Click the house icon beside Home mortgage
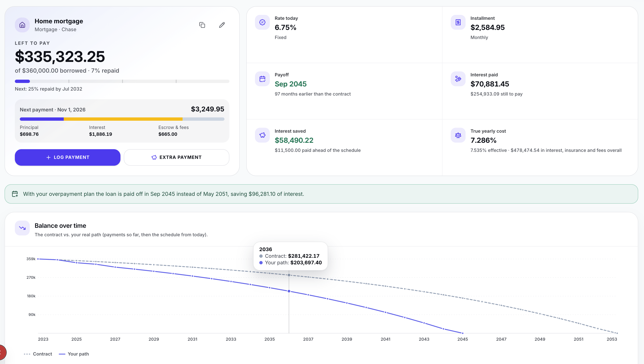Viewport: 644px width, 364px height. click(22, 25)
